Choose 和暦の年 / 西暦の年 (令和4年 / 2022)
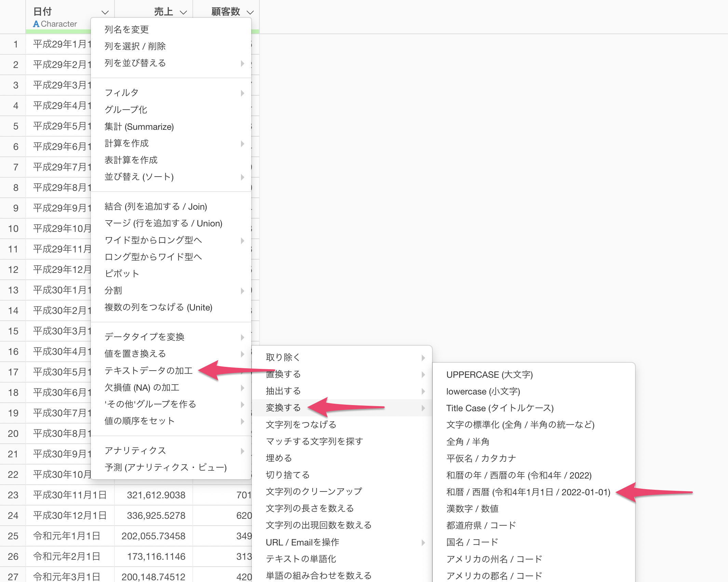 point(534,475)
